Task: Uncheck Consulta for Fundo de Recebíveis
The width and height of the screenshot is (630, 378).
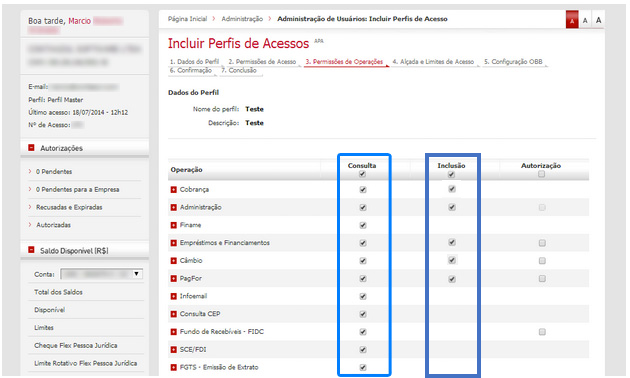Action: (x=363, y=332)
